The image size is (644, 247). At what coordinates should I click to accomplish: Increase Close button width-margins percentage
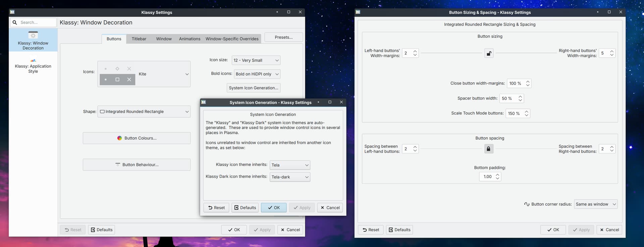coord(528,82)
